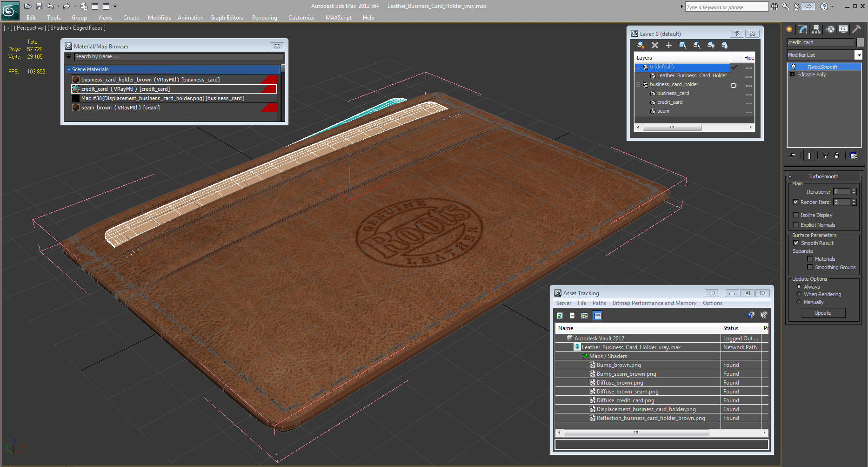Viewport: 868px width, 467px height.
Task: Select the Always update radio button
Action: click(x=799, y=287)
